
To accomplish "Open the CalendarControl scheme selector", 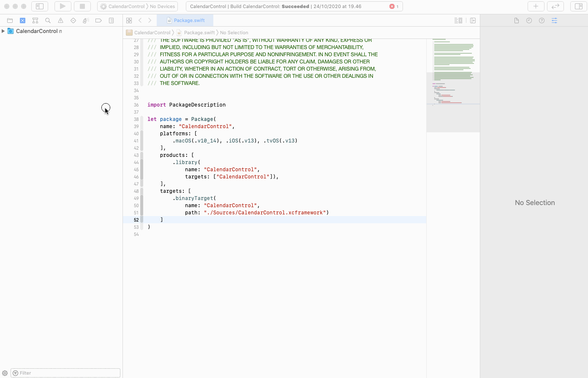I will coord(122,6).
